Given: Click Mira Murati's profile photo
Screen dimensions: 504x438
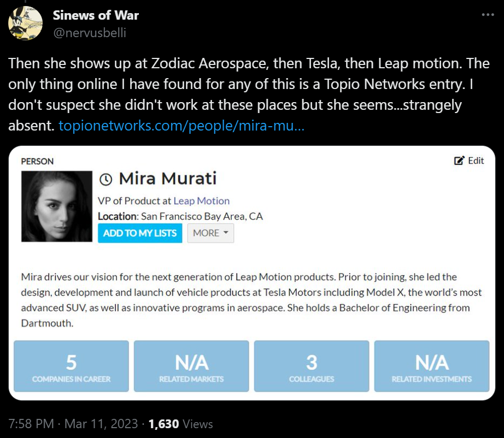Looking at the screenshot, I should point(57,206).
